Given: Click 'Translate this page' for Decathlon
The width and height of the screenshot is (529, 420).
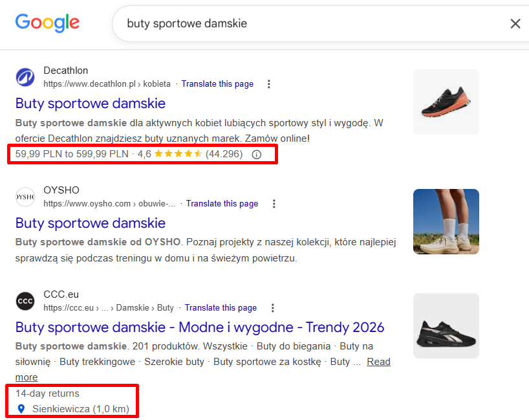Looking at the screenshot, I should [x=217, y=83].
